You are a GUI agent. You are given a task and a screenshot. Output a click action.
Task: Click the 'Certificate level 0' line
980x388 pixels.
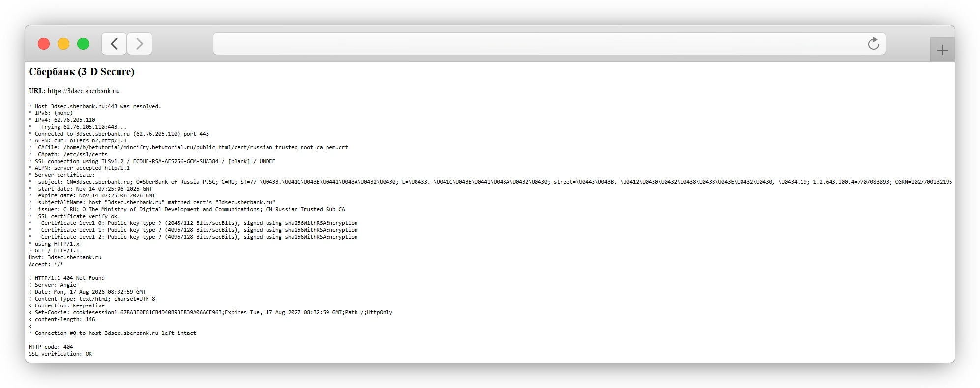click(x=193, y=223)
